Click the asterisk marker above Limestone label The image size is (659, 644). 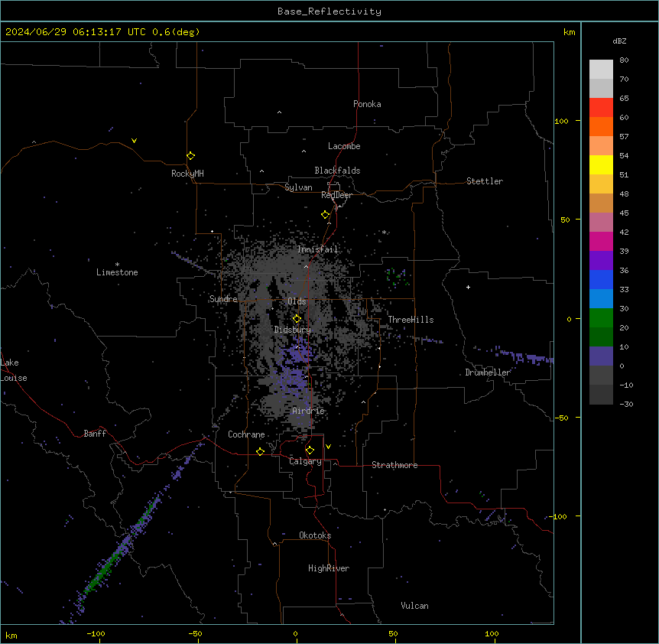117,265
